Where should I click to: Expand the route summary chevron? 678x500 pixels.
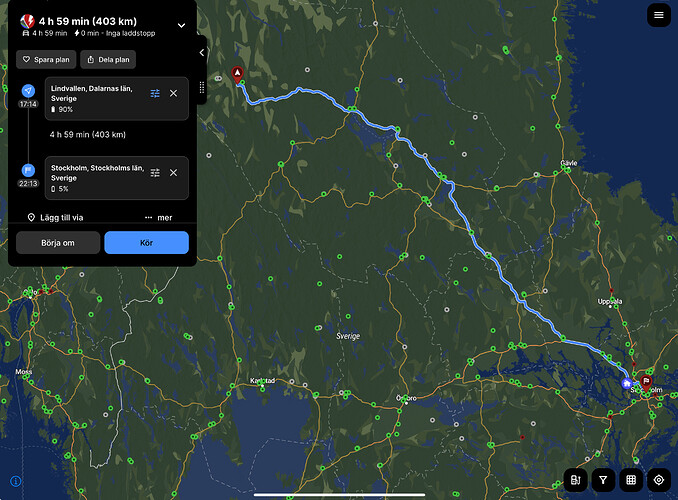click(182, 26)
